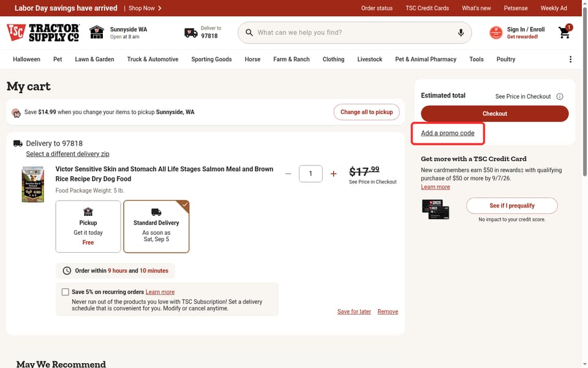Click the quantity input box showing 1
The width and height of the screenshot is (588, 368).
click(311, 174)
